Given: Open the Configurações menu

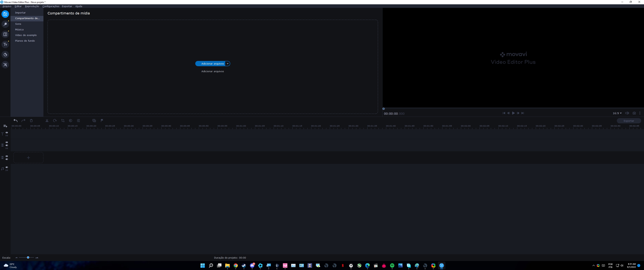Looking at the screenshot, I should click(x=51, y=6).
